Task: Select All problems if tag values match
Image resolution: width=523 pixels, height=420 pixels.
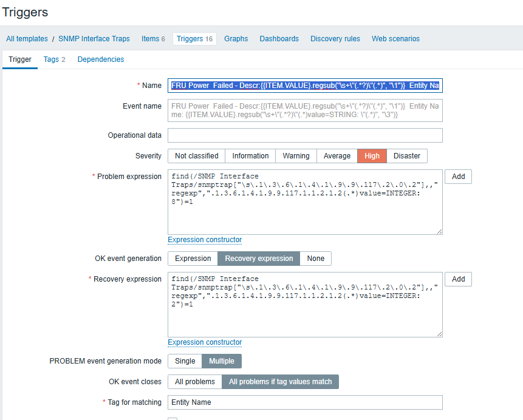Action: click(280, 382)
